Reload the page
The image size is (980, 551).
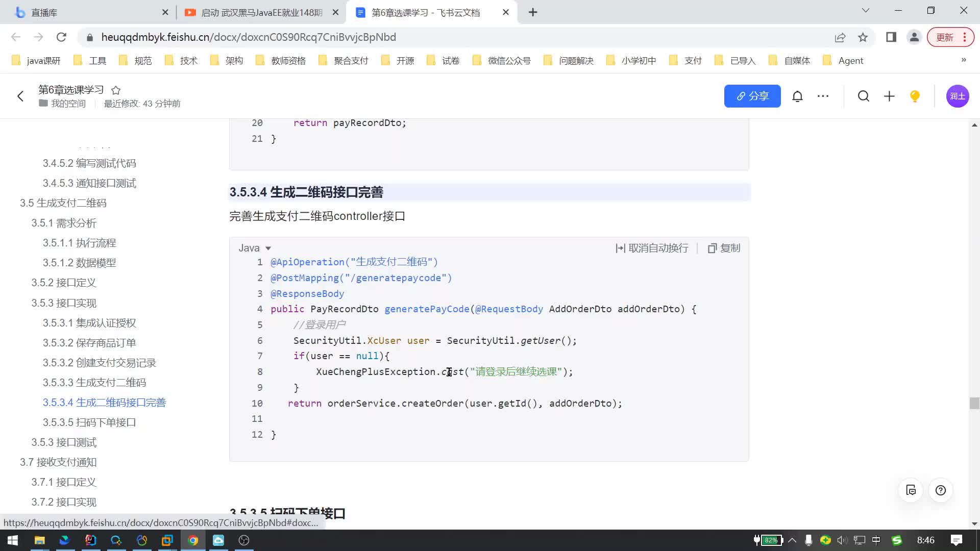pos(61,37)
